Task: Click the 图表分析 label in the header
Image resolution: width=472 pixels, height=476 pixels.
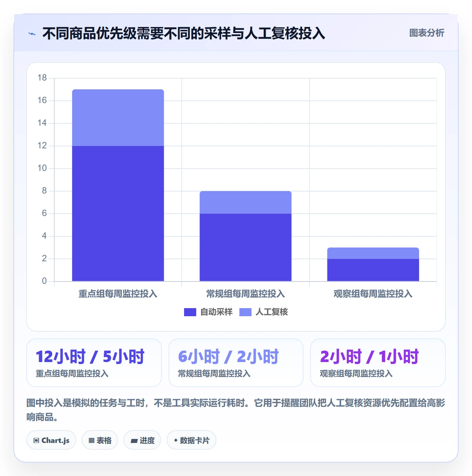Action: coord(426,33)
